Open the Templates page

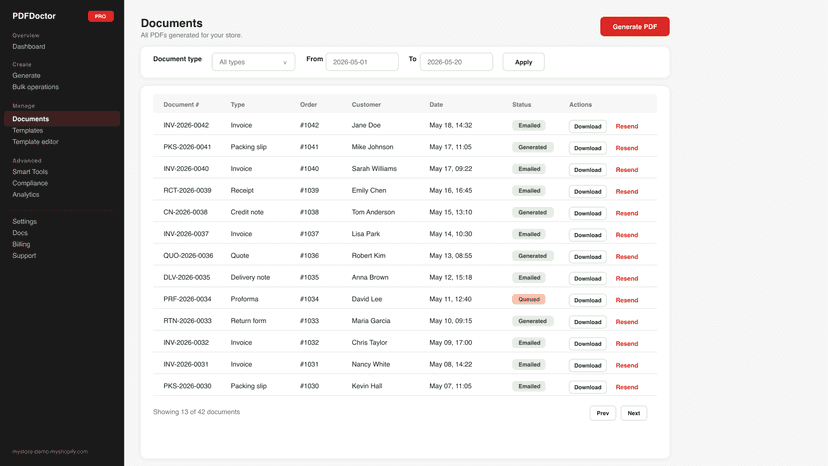[27, 131]
